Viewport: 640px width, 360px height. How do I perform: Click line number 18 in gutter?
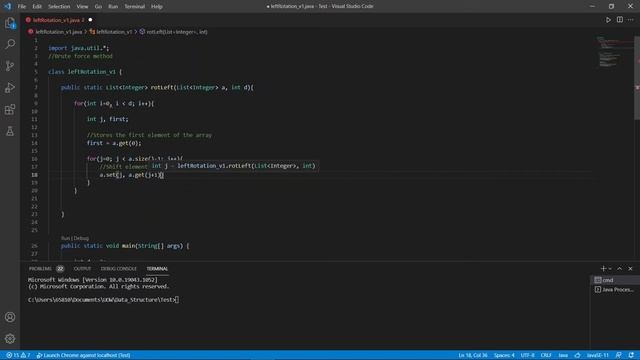34,175
